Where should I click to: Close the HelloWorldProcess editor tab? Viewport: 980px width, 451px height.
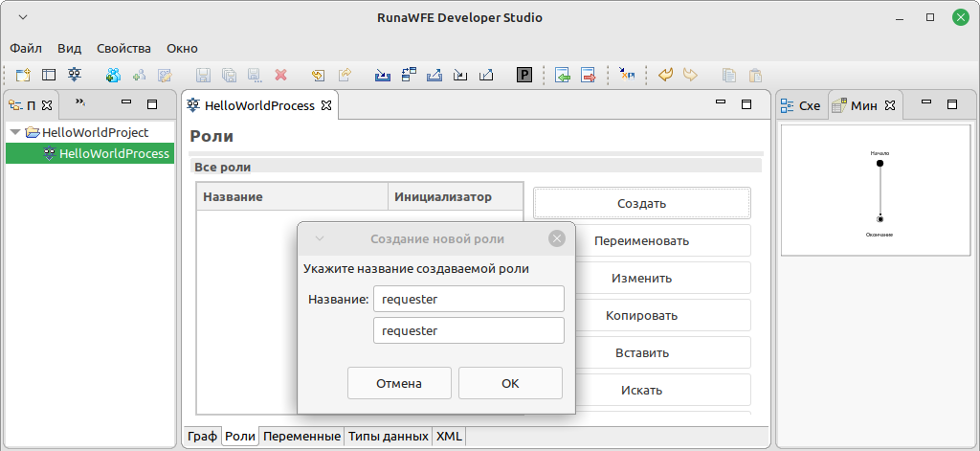(x=325, y=105)
